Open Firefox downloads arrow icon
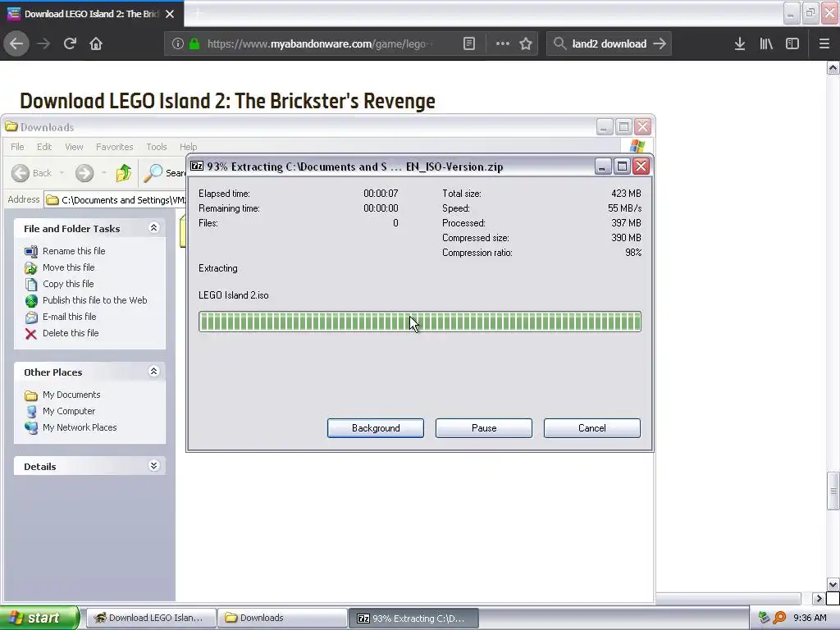This screenshot has width=840, height=630. 739,43
